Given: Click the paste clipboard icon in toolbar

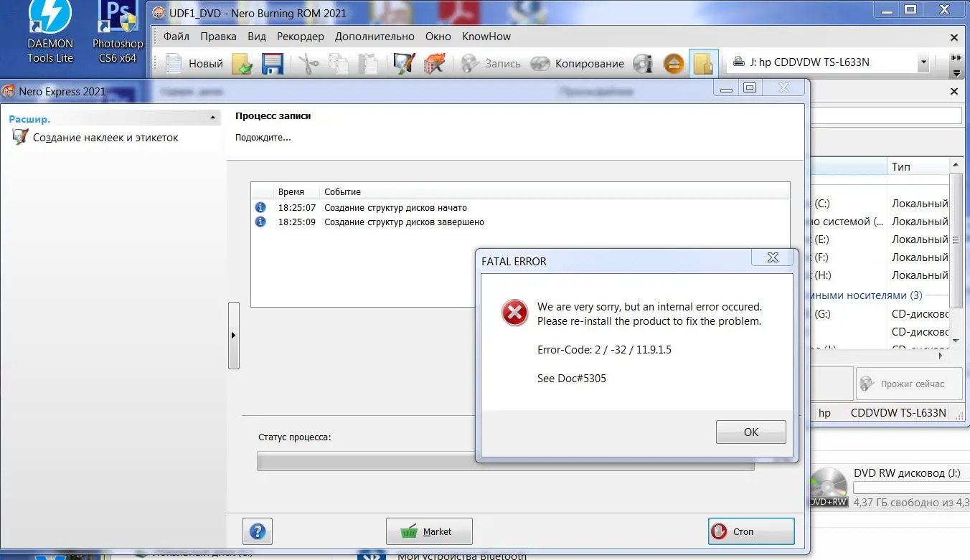Looking at the screenshot, I should coord(368,64).
